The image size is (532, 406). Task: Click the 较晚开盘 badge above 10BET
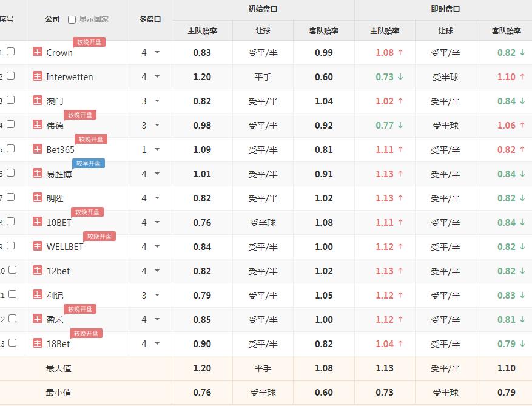[x=87, y=212]
